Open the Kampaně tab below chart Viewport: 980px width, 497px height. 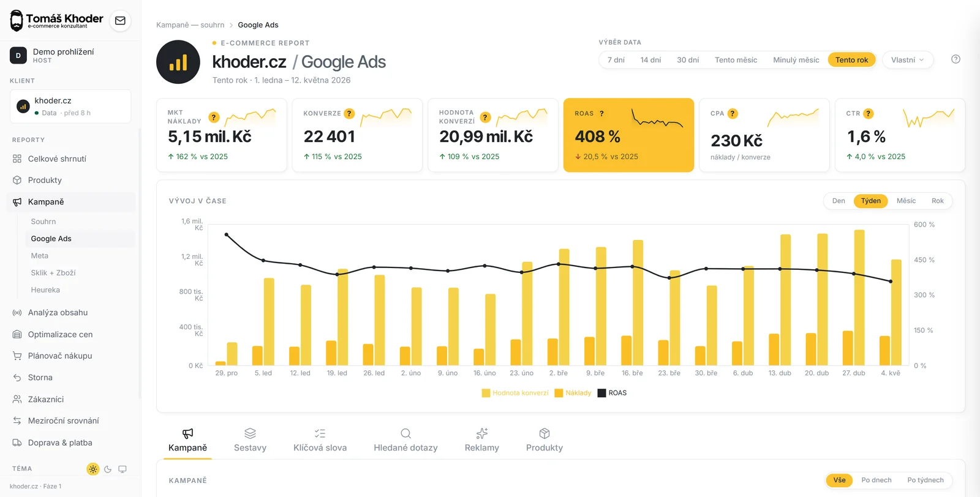tap(188, 441)
